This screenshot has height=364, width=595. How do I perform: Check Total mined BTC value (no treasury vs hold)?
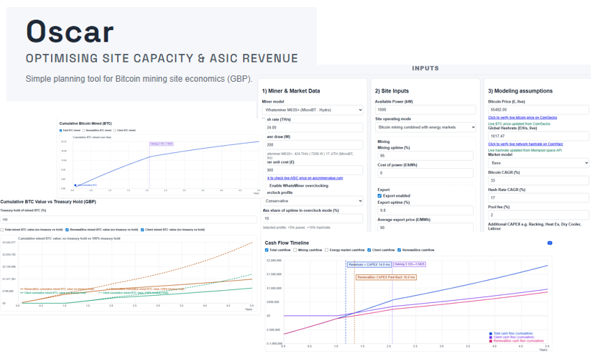coord(2,230)
